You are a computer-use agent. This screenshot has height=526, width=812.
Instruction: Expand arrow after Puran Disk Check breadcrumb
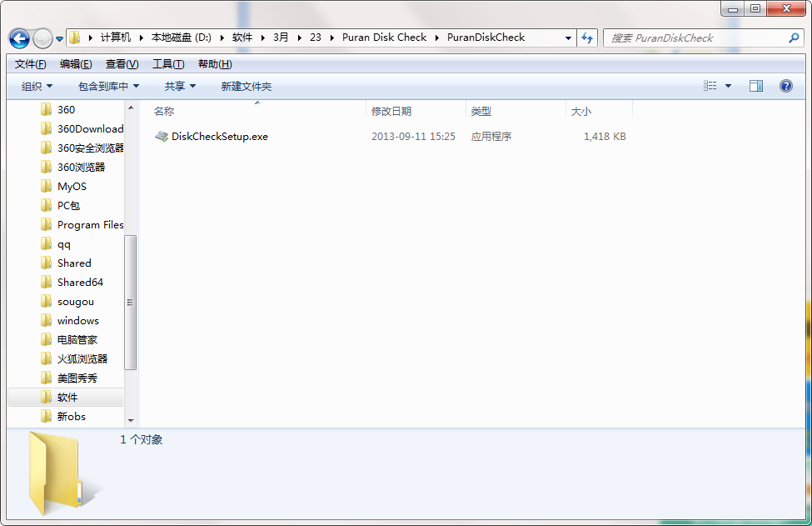point(437,38)
